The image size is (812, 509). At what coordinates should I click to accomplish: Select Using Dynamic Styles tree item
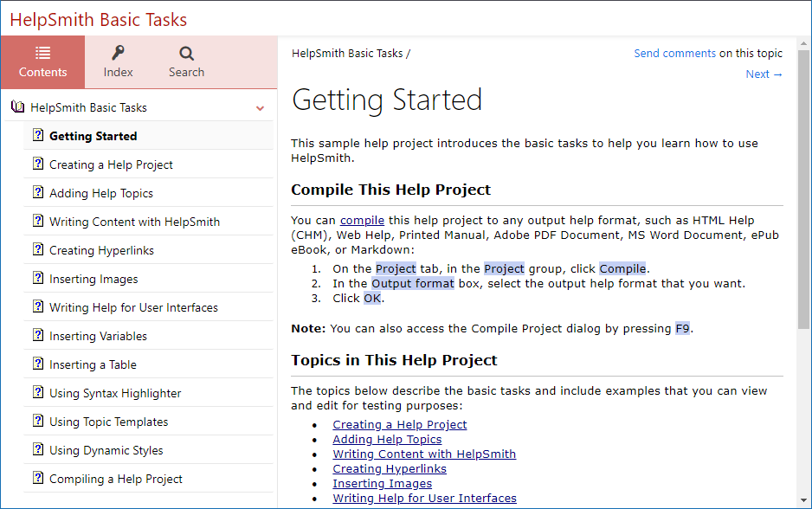(148, 450)
